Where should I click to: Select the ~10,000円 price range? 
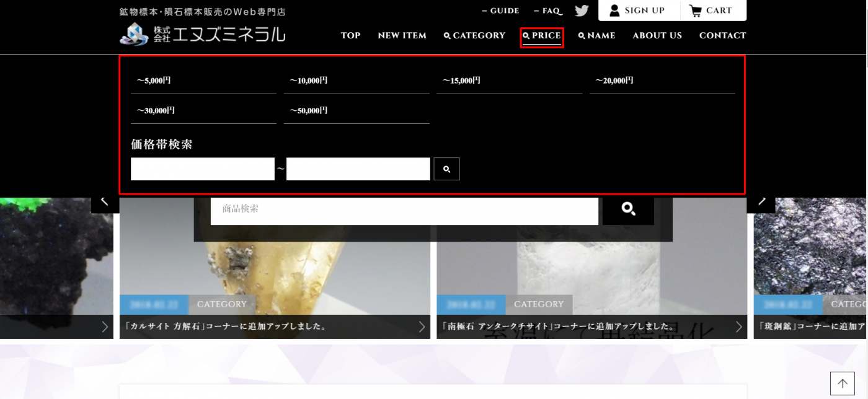pyautogui.click(x=356, y=81)
